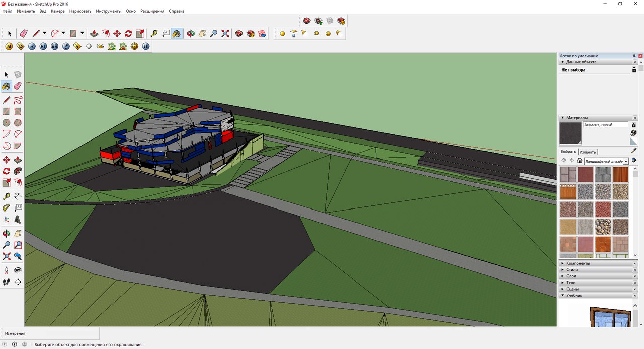Click the Zoom Extents icon
Image resolution: width=644 pixels, height=349 pixels.
(225, 34)
